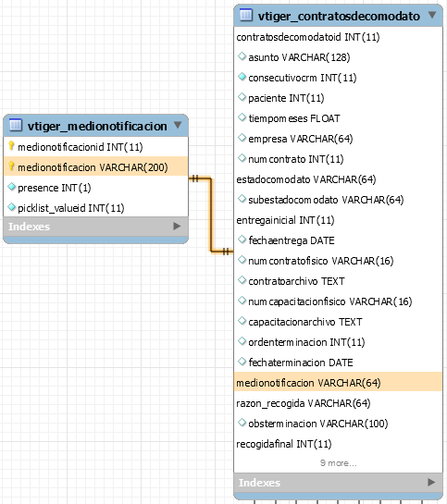Click the diamond icon next to picklist_valueid
The image size is (447, 504).
pos(12,207)
